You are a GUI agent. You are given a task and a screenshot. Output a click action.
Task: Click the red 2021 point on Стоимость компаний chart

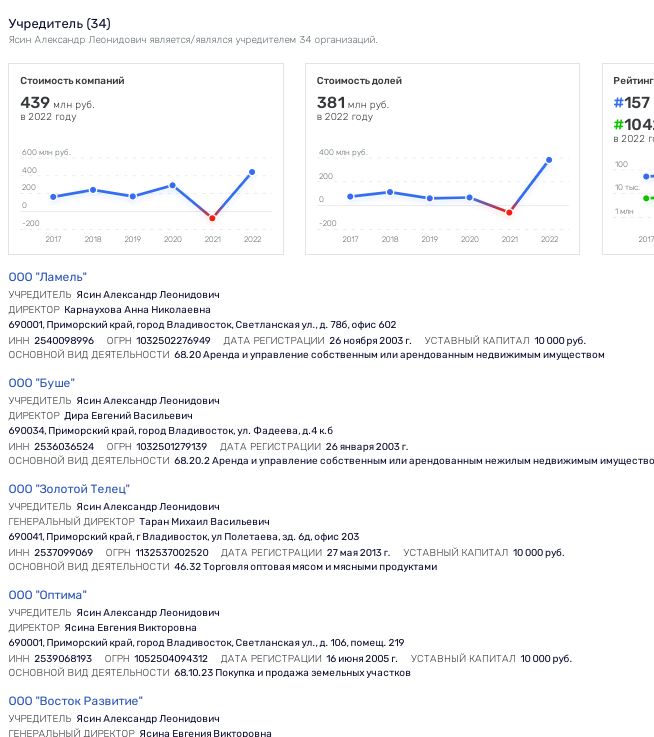212,218
